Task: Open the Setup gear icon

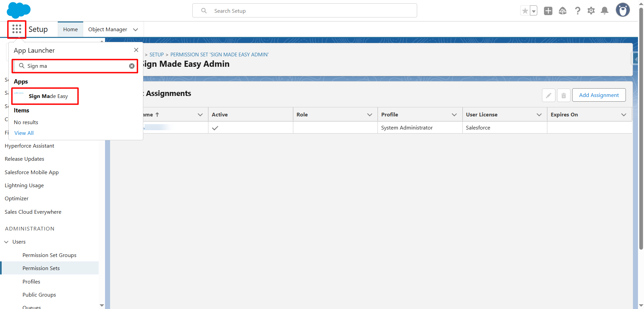Action: [591, 11]
